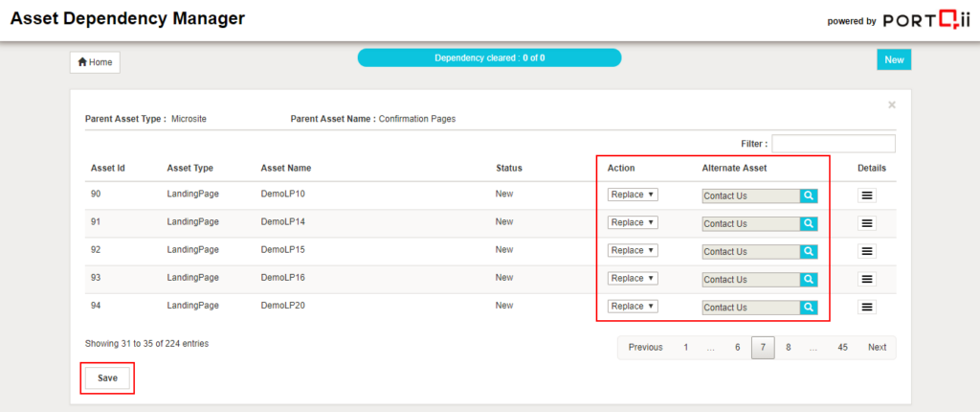The width and height of the screenshot is (980, 412).
Task: Go to page 8 in pagination
Action: (x=788, y=347)
